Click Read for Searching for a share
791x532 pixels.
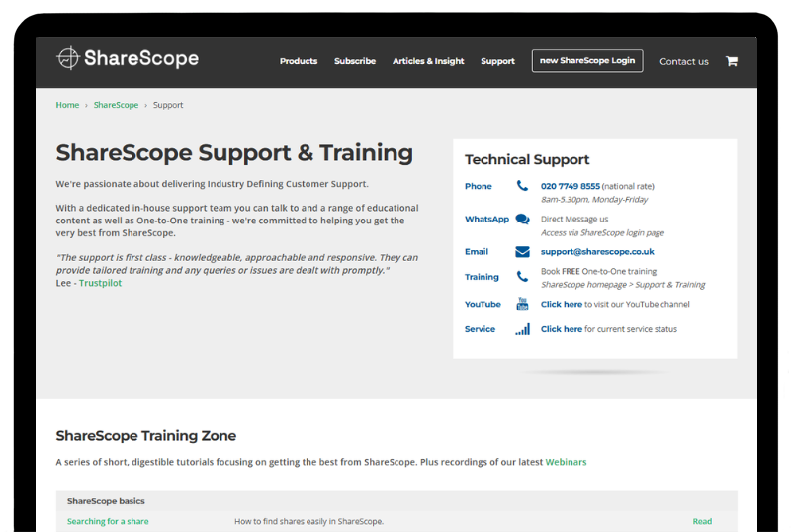[x=701, y=521]
